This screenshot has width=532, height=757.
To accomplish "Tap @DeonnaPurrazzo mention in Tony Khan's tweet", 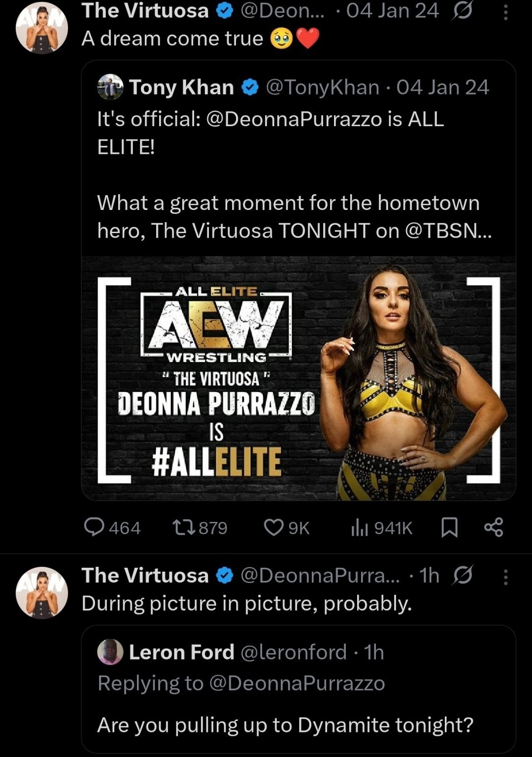I will [294, 119].
